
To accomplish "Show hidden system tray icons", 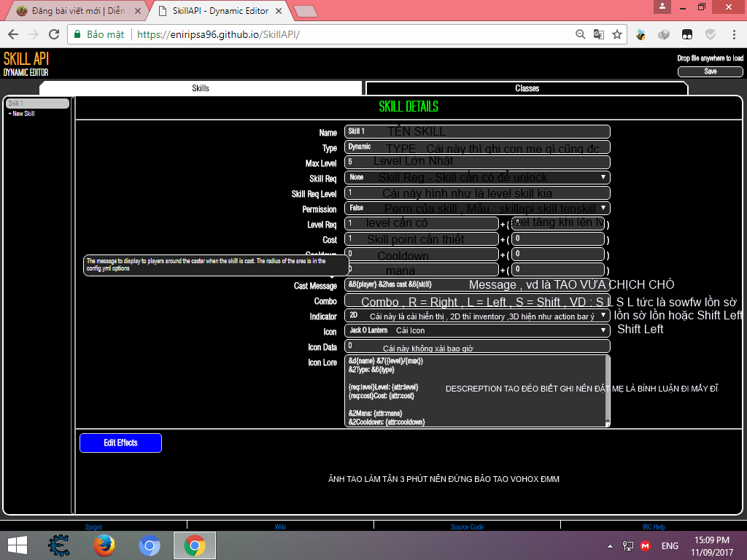I will [610, 546].
